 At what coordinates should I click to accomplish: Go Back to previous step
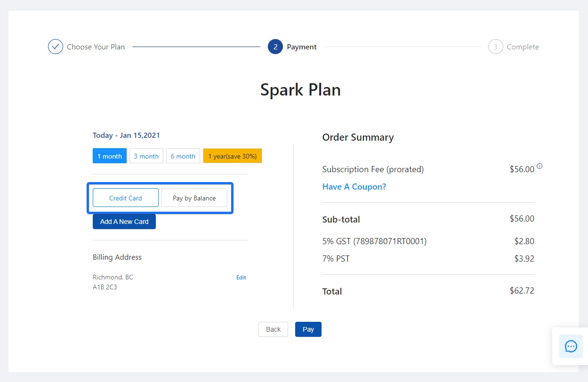273,329
